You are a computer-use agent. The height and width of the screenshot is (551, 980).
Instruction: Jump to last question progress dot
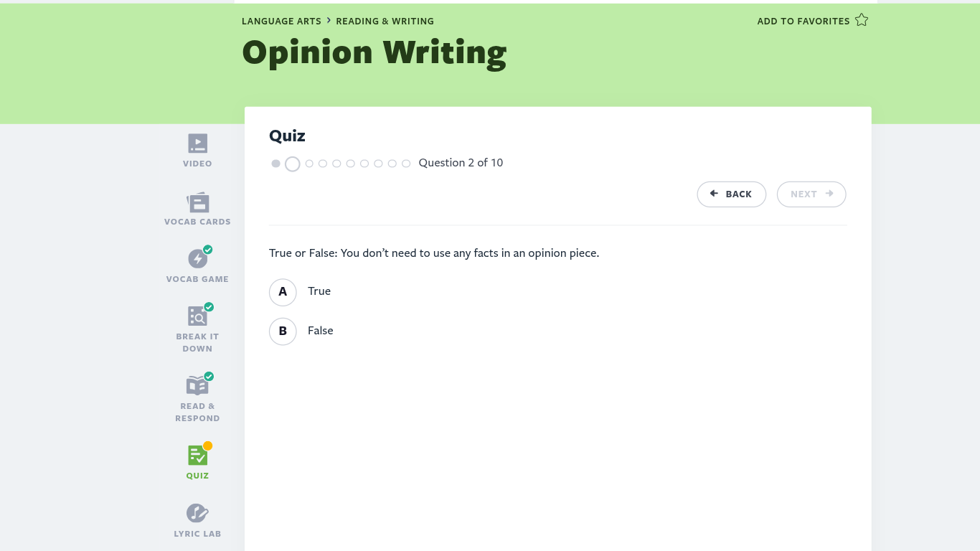[406, 164]
